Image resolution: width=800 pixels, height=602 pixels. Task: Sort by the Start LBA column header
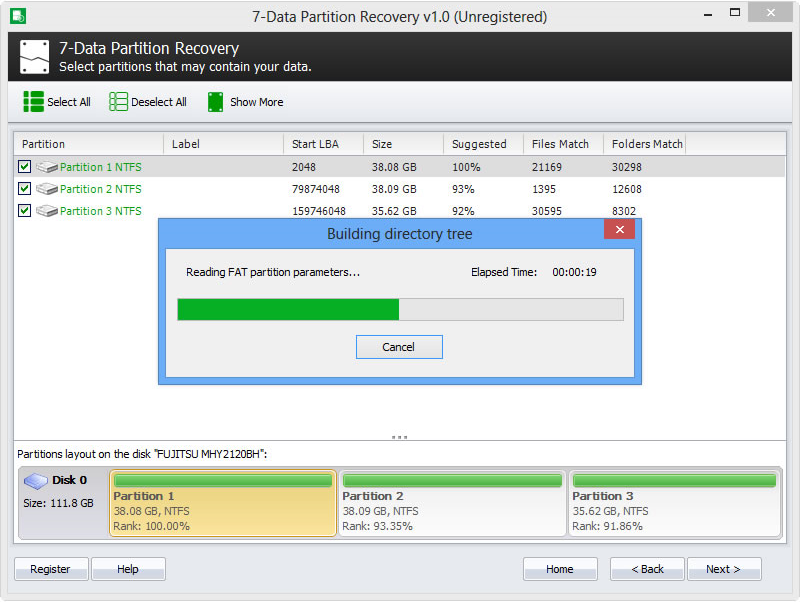click(x=323, y=144)
